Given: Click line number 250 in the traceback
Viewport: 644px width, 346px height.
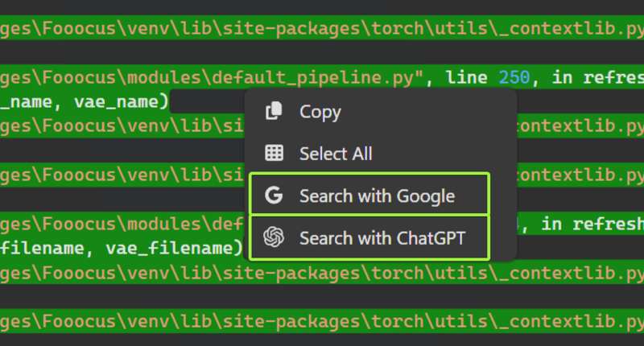Looking at the screenshot, I should [511, 77].
